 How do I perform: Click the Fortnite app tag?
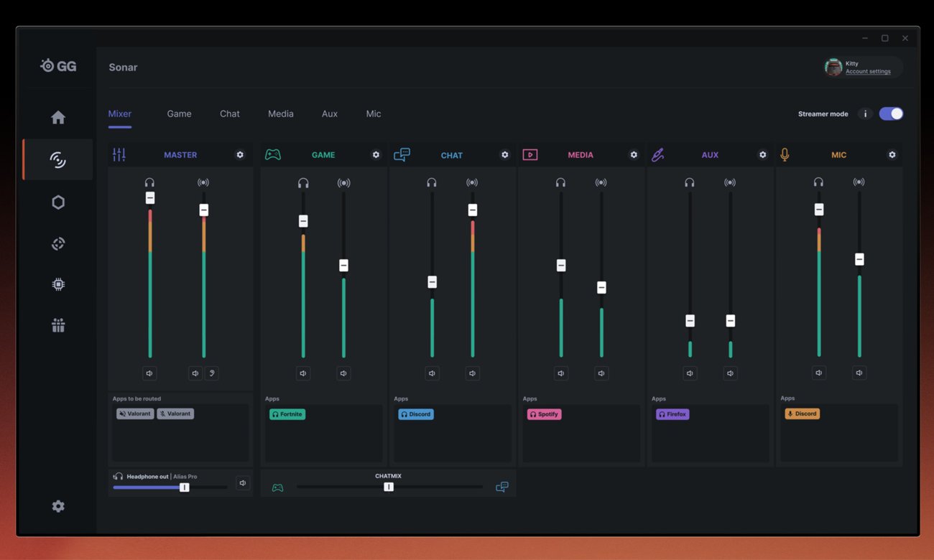tap(287, 414)
